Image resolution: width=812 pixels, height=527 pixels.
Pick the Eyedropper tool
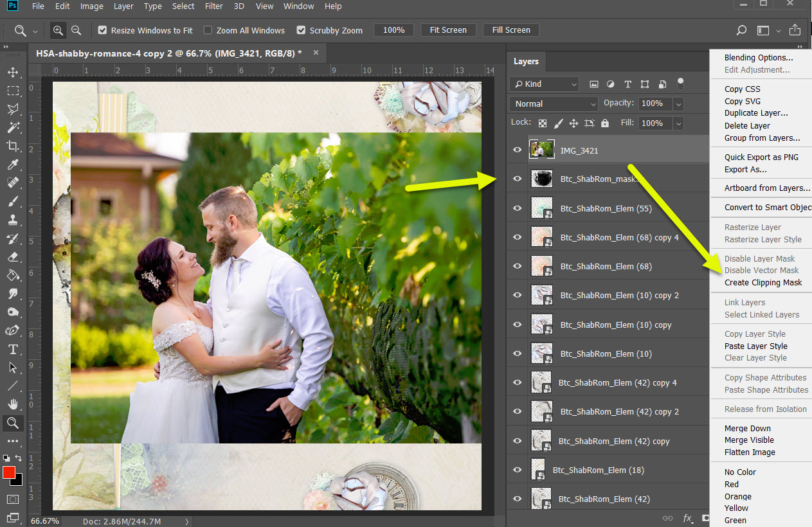coord(13,165)
